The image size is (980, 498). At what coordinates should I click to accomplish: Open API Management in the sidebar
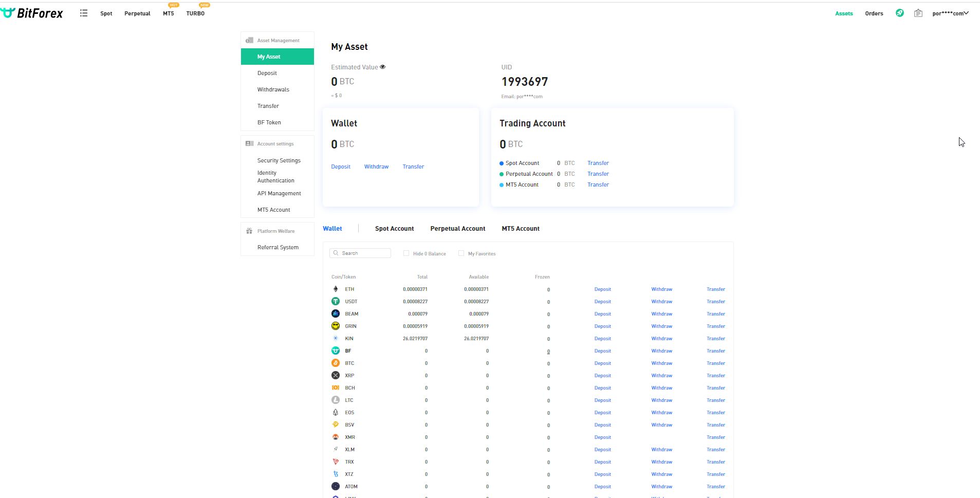point(279,193)
